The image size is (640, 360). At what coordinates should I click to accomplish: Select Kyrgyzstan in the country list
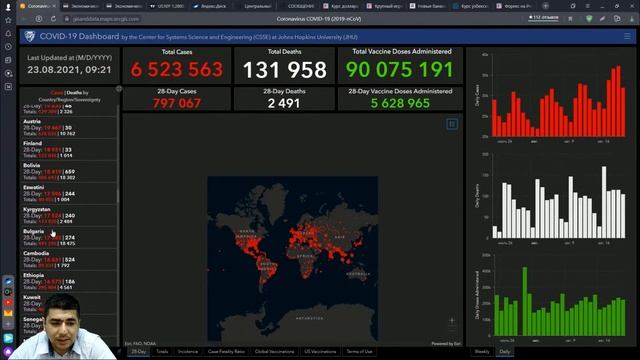[69, 216]
